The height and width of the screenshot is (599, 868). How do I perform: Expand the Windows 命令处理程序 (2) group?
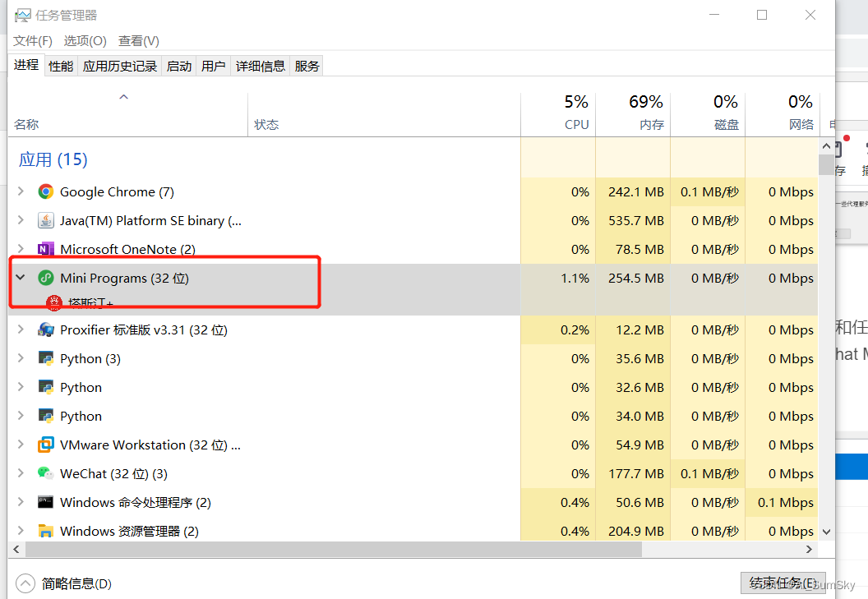point(21,501)
